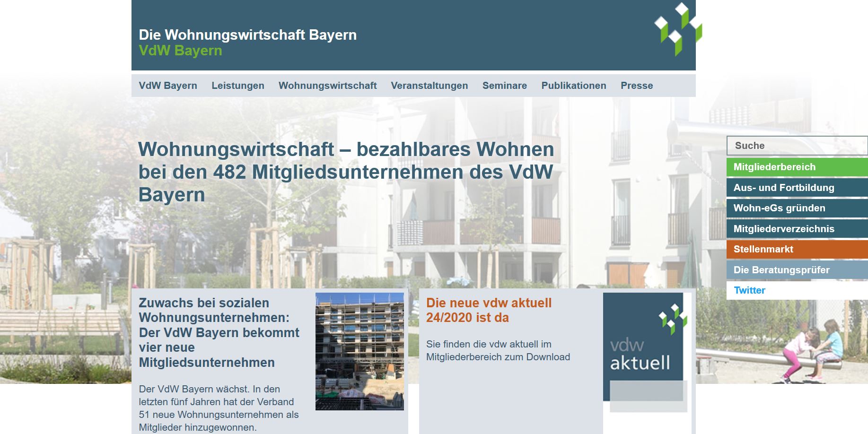Click text '51 neue Wohnungsunternehmen als'

click(219, 415)
